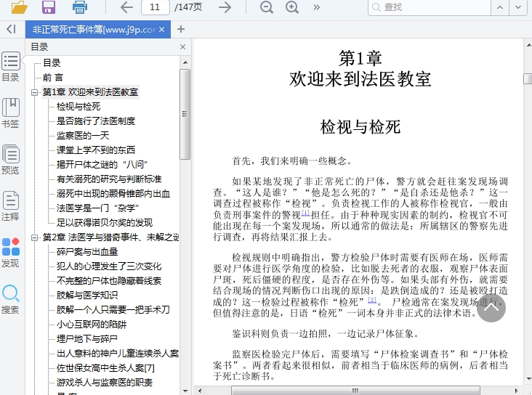Click the zoom out magnifier icon
Screen dimensions: 532x395
pos(267,7)
